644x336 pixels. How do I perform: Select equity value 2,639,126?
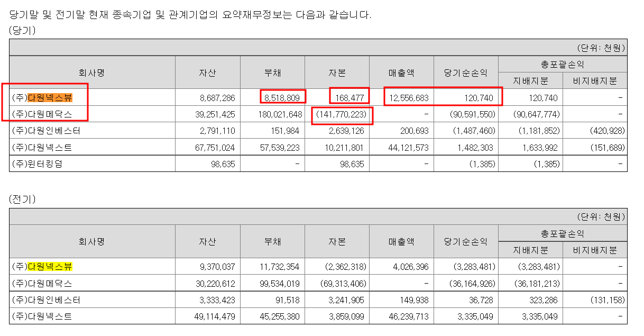coord(347,131)
